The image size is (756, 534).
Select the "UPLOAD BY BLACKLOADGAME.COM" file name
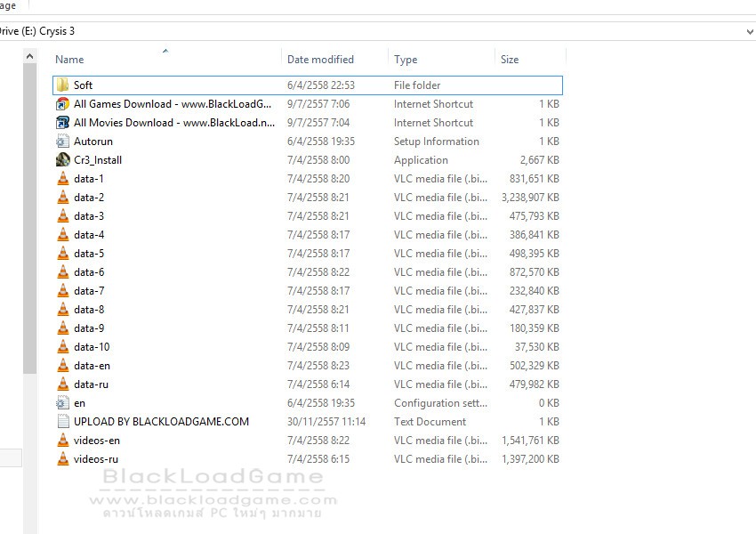click(161, 422)
